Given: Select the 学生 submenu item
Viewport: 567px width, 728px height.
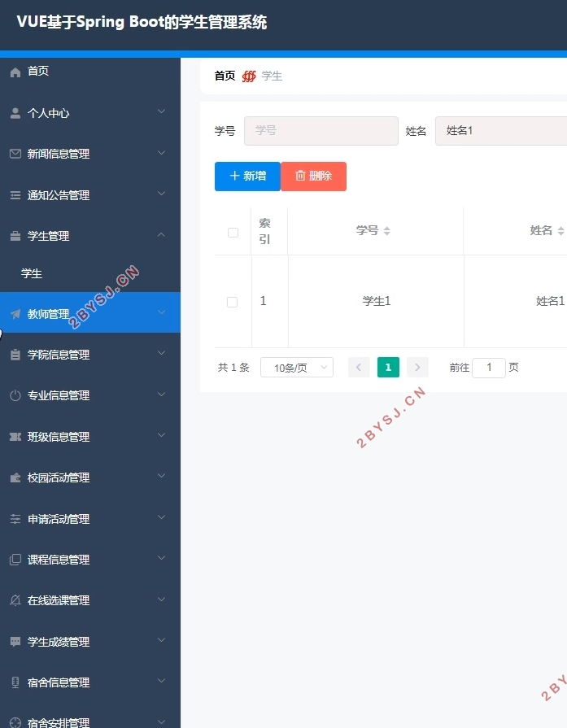Looking at the screenshot, I should [x=90, y=273].
